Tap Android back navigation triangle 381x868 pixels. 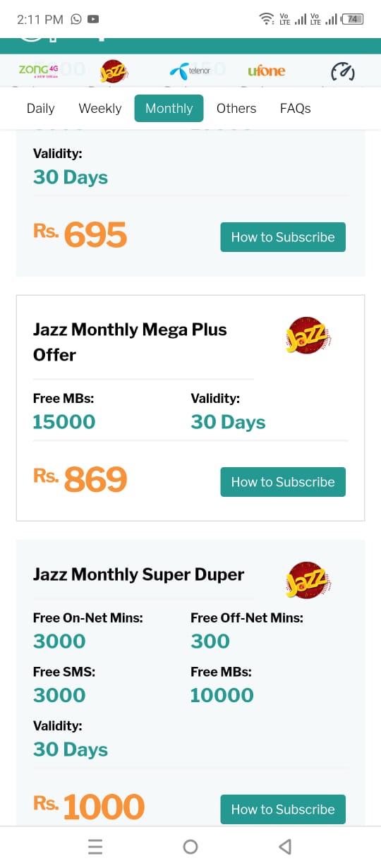click(285, 846)
